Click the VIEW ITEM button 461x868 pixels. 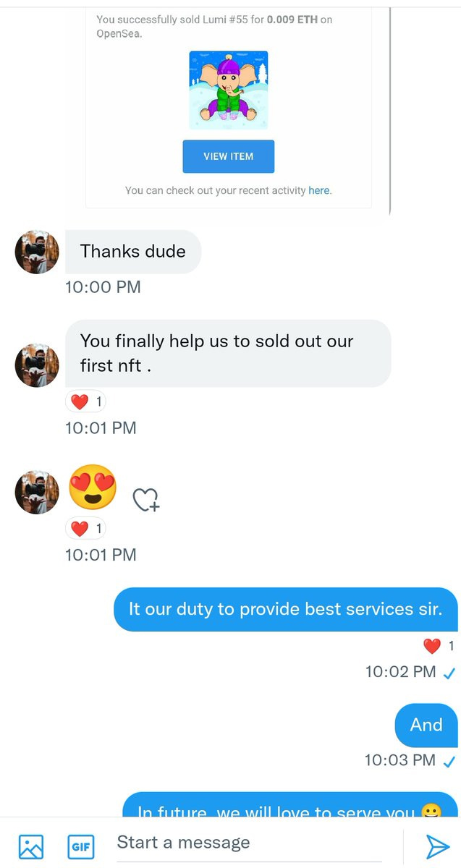[x=228, y=156]
